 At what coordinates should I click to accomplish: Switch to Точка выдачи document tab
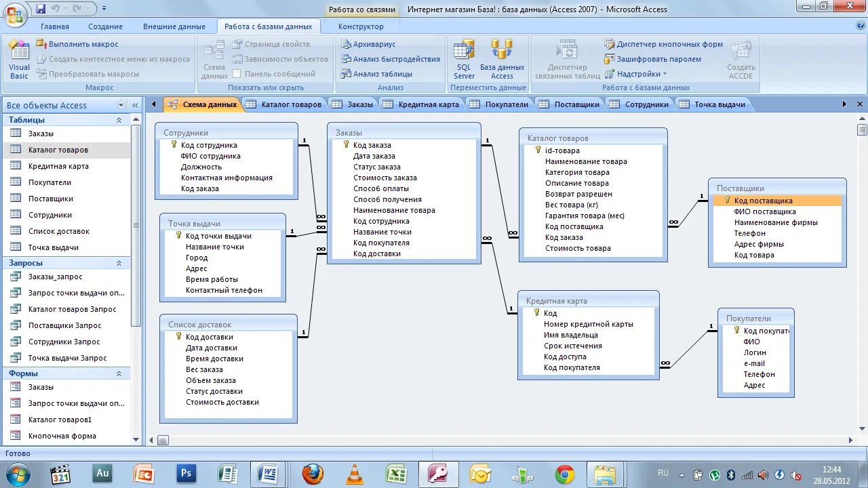click(713, 104)
